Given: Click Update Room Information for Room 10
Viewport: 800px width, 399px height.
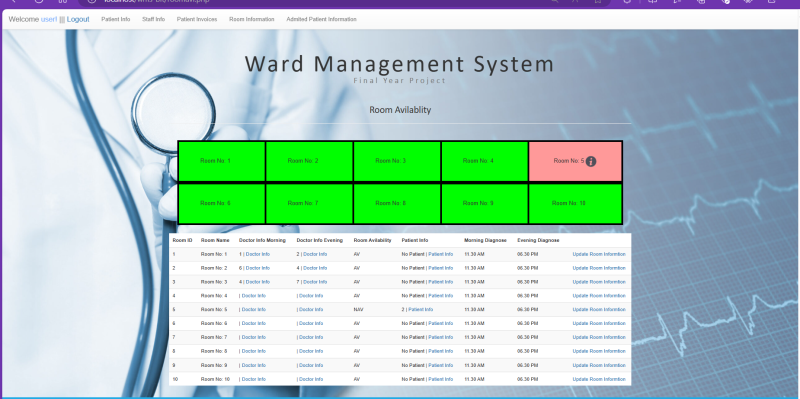Looking at the screenshot, I should [x=599, y=379].
